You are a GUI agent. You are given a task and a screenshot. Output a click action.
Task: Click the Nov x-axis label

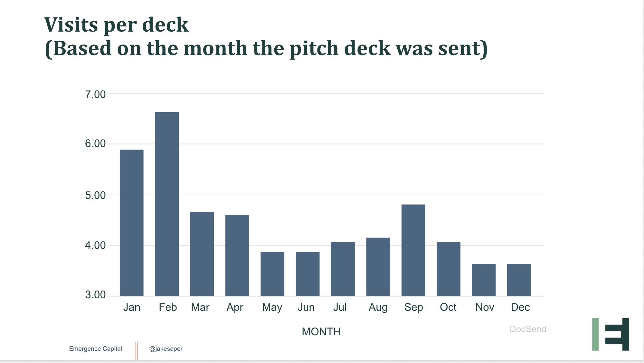pyautogui.click(x=485, y=307)
